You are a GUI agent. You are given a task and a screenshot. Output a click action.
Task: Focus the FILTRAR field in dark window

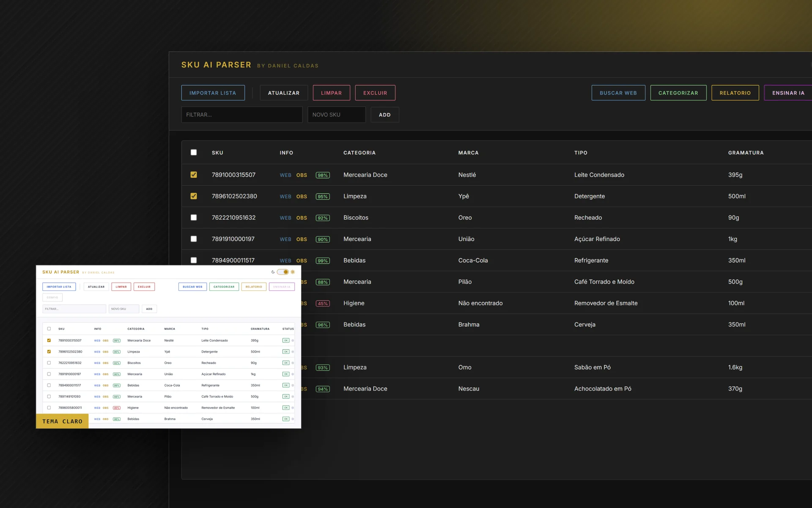tap(242, 115)
